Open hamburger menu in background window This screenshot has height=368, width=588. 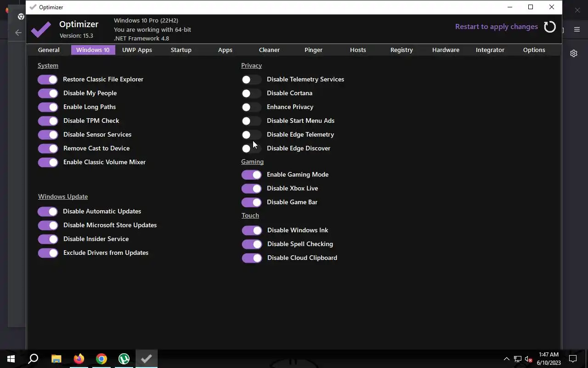pos(577,29)
